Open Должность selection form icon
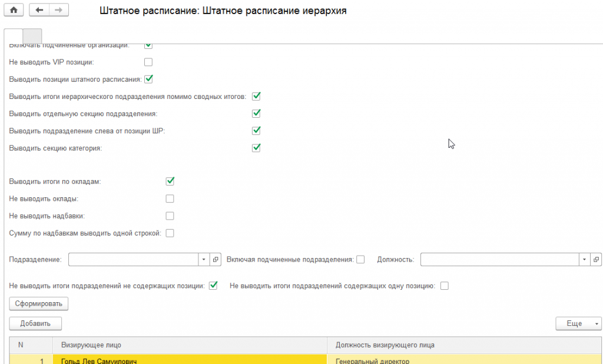Image resolution: width=603 pixels, height=364 pixels. point(596,259)
